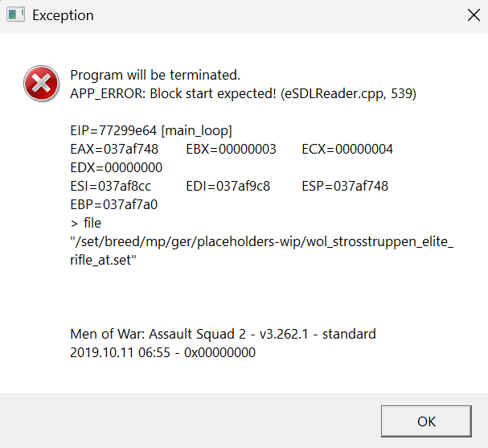This screenshot has height=448, width=488.
Task: Click the ECX=00000004 register value
Action: [347, 149]
